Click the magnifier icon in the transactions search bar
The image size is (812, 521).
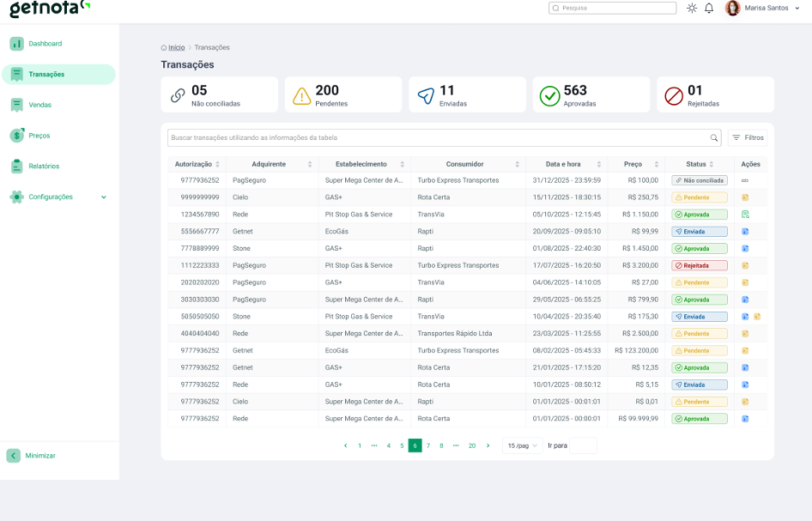713,137
